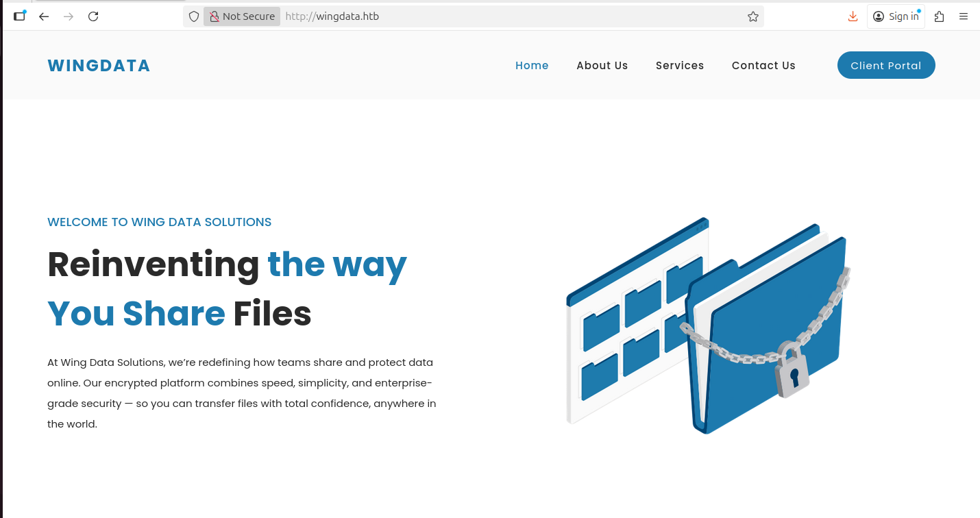Click the Sign in account button
Screen dimensions: 980x518
(x=896, y=16)
